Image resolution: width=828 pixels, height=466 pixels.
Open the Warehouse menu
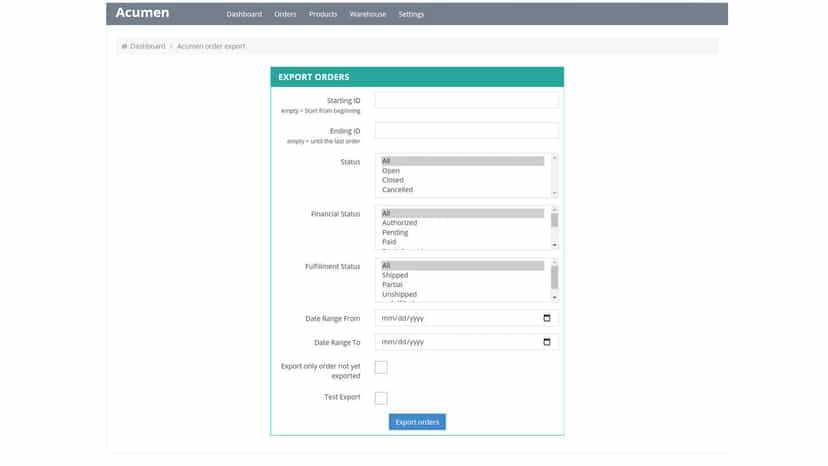[x=368, y=14]
